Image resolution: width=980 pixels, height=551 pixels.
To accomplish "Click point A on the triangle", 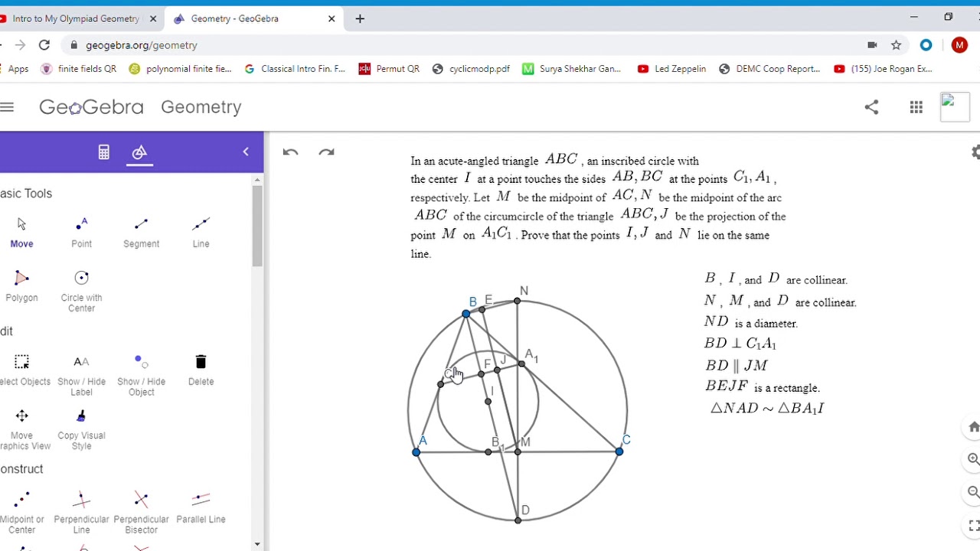I will pyautogui.click(x=416, y=452).
